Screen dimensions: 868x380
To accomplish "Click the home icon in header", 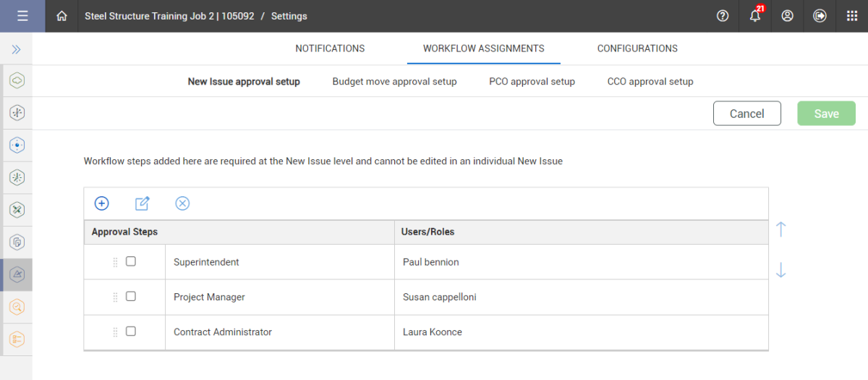I will (62, 16).
